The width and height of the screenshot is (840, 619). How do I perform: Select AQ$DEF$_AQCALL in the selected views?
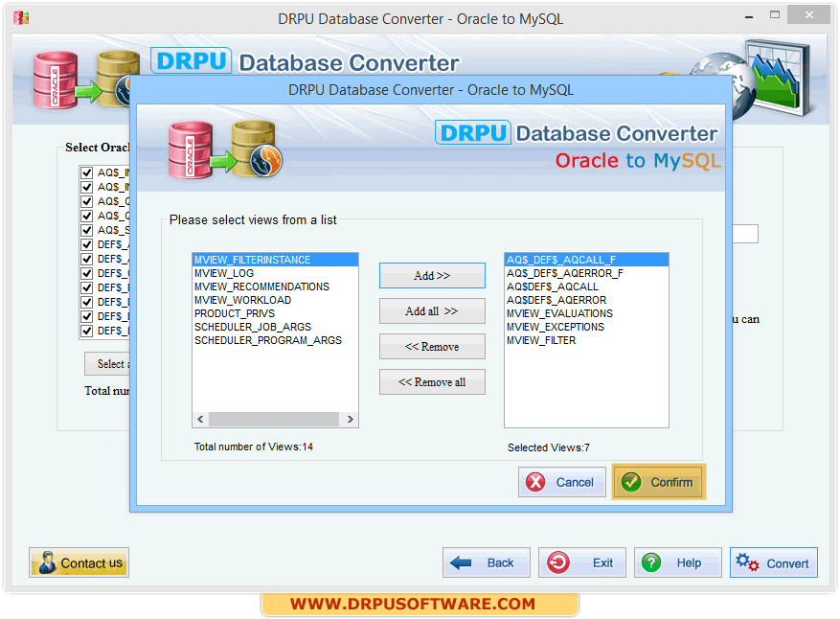pos(586,287)
